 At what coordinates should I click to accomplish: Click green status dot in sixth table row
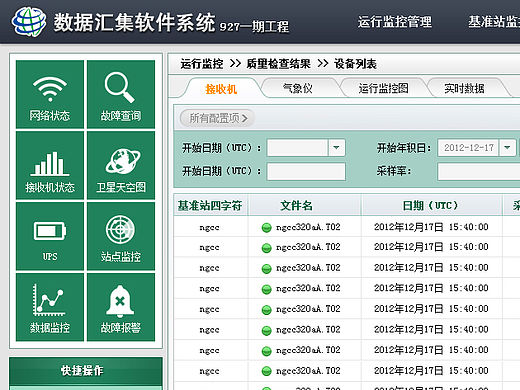pos(266,331)
